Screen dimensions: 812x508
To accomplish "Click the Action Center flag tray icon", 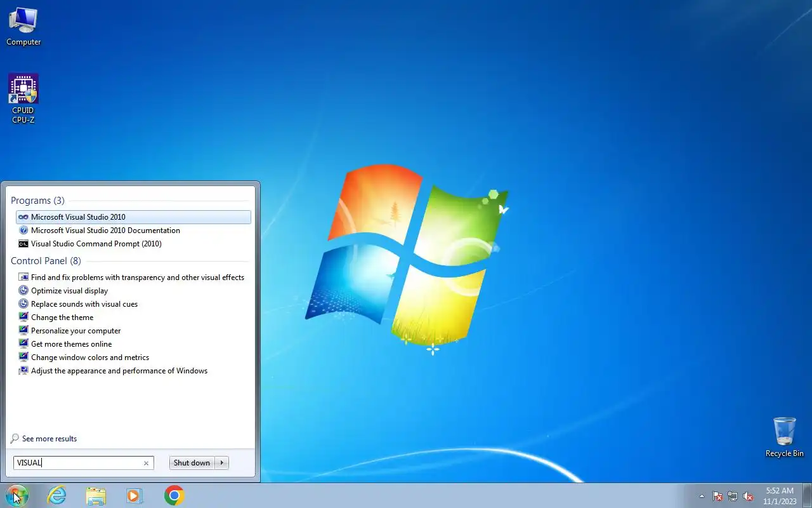I will tap(717, 496).
